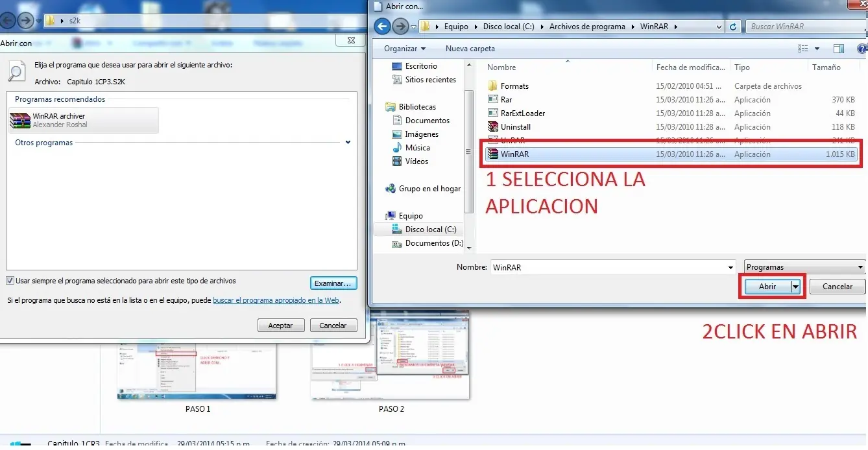Click the Back arrow in the s2k window
Viewport: 868px width, 450px height.
point(8,20)
